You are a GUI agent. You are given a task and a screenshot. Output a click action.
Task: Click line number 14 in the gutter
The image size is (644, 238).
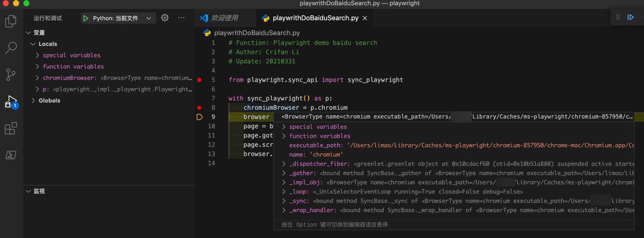click(213, 163)
